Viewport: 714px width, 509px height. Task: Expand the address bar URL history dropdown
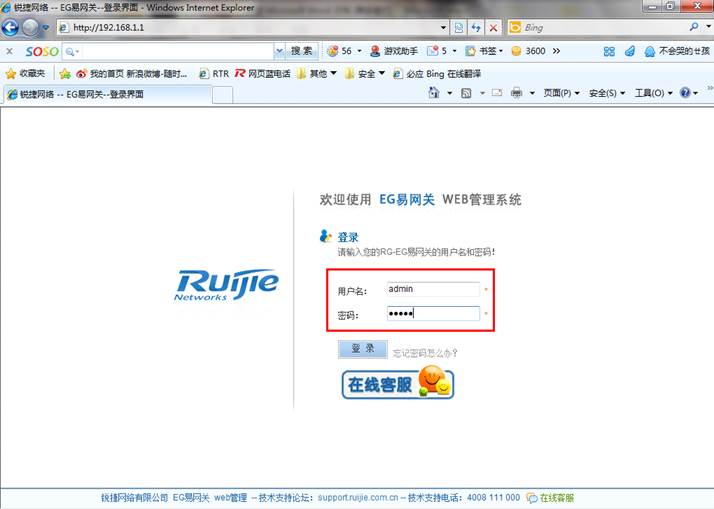(x=443, y=28)
